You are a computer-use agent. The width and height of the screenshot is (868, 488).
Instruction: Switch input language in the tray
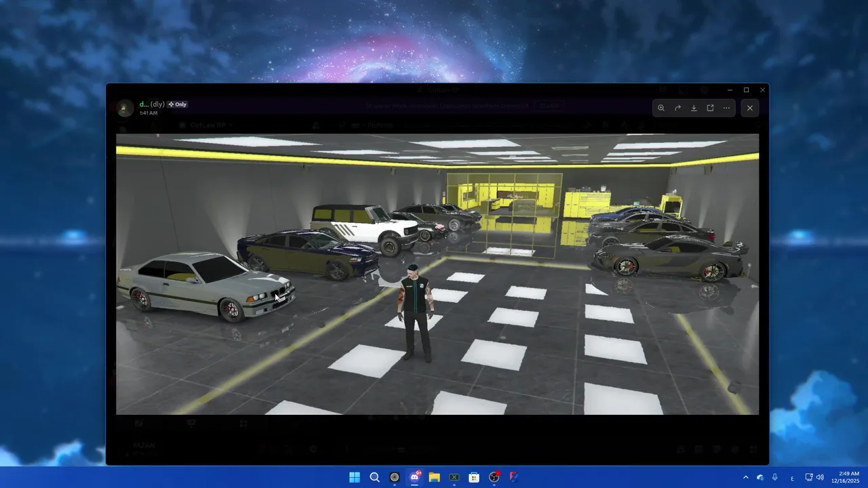click(792, 477)
